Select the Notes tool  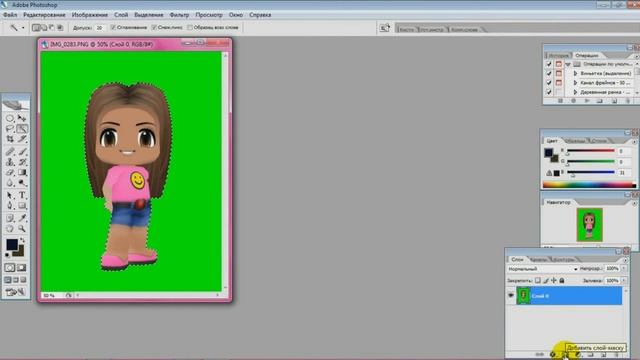10,218
